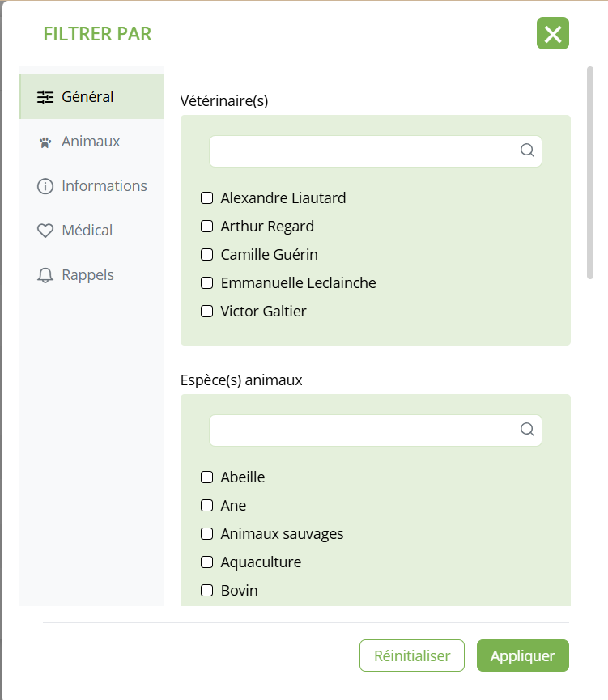The width and height of the screenshot is (608, 700).
Task: Go to the Rappels tab
Action: pyautogui.click(x=87, y=275)
